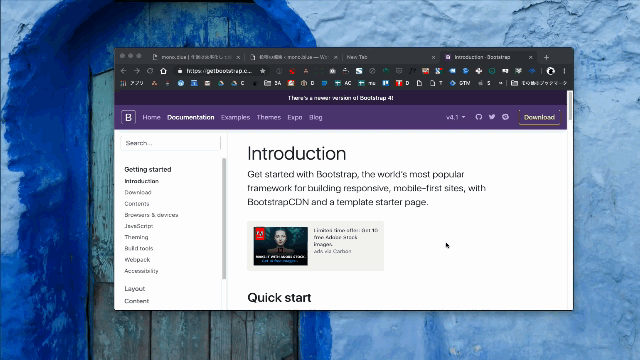Viewport: 640px width, 360px height.
Task: Close the Introduction · Bootstrap tab
Action: click(531, 58)
